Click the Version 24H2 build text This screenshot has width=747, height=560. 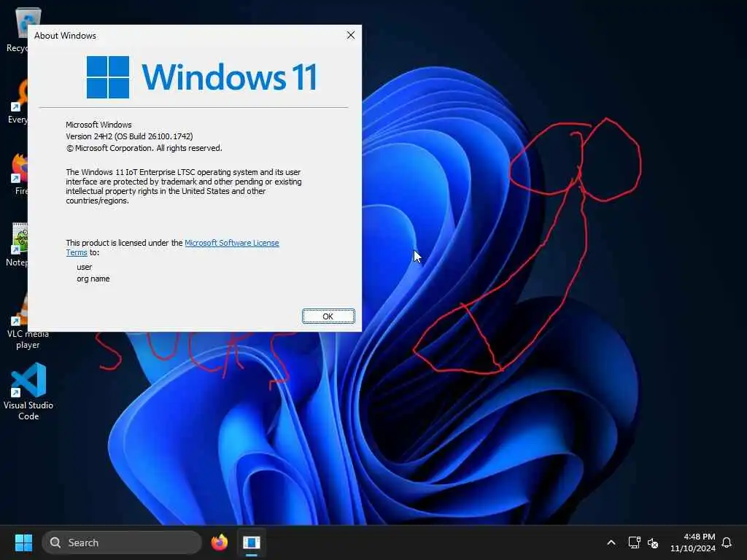pos(129,136)
